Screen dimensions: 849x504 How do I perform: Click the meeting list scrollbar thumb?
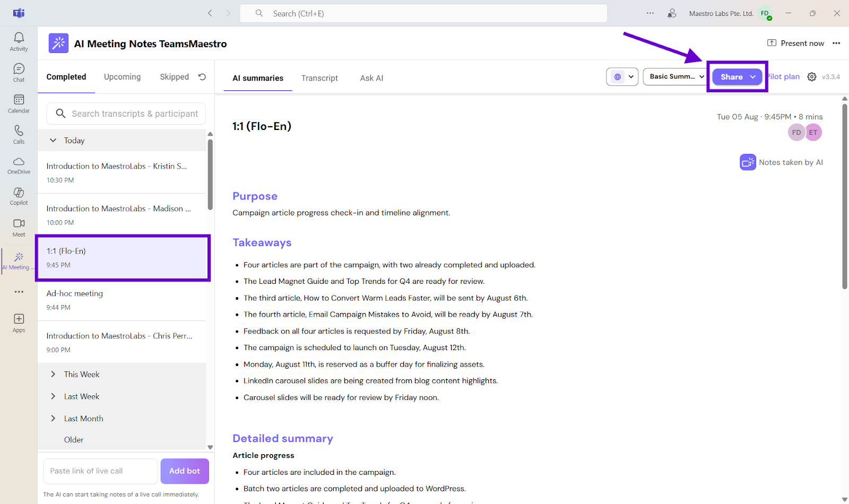(x=210, y=175)
